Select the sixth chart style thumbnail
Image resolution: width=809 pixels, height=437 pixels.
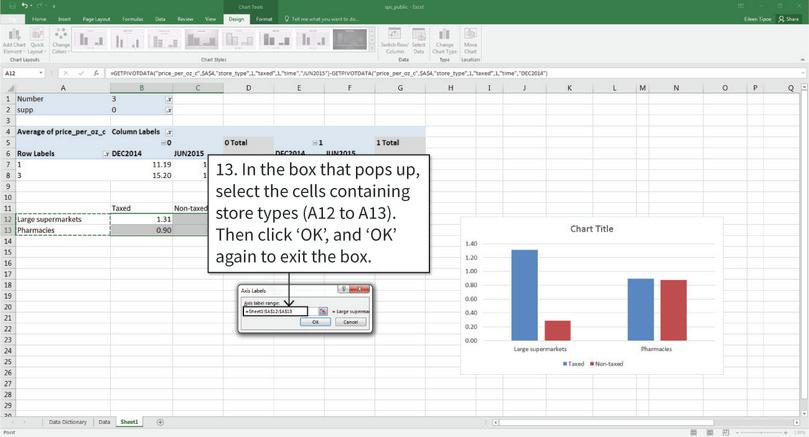[276, 39]
